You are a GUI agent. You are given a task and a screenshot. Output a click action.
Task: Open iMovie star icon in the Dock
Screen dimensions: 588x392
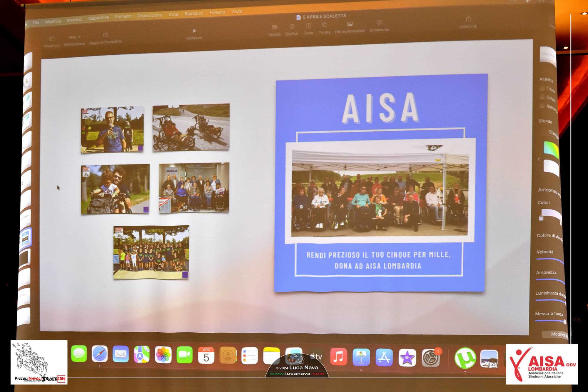point(407,358)
